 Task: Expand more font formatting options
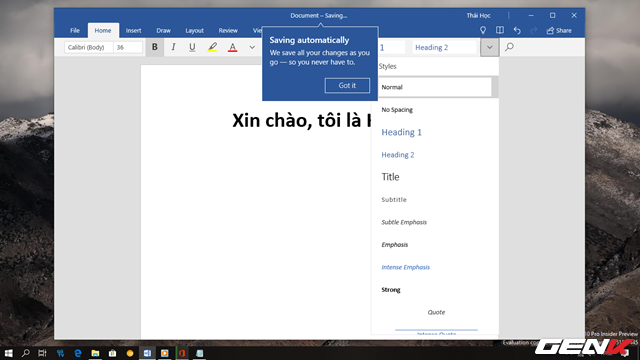[252, 47]
